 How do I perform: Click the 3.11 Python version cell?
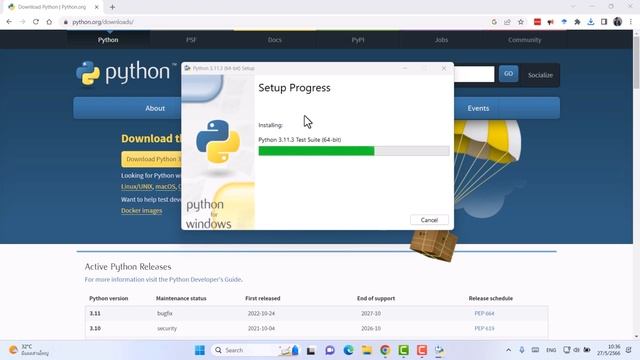tap(95, 313)
